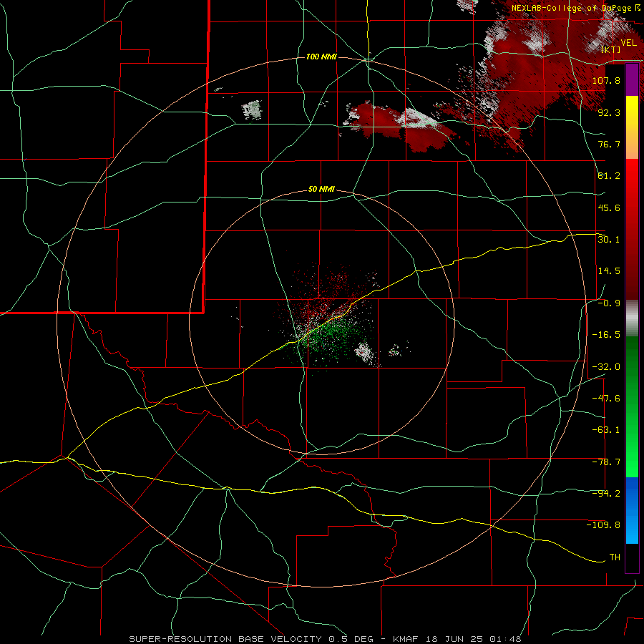
Task: Click the -94.2 velocity scale value
Action: [x=606, y=494]
